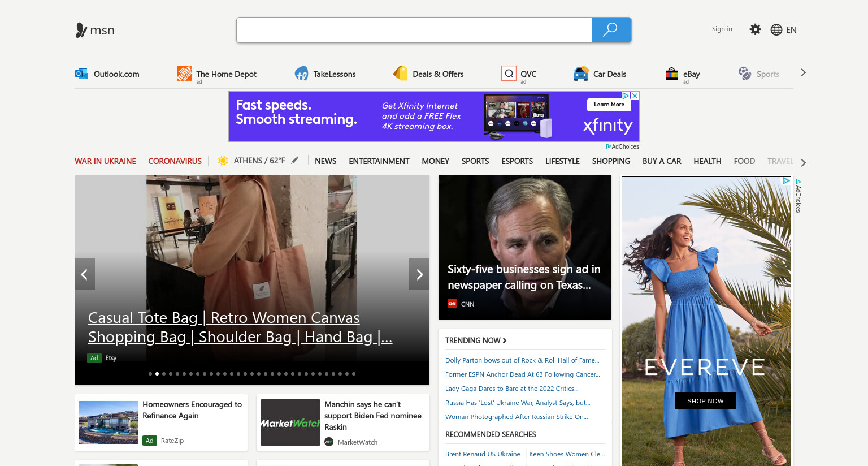Click the Sports shortcut icon
The image size is (868, 466).
coord(745,74)
